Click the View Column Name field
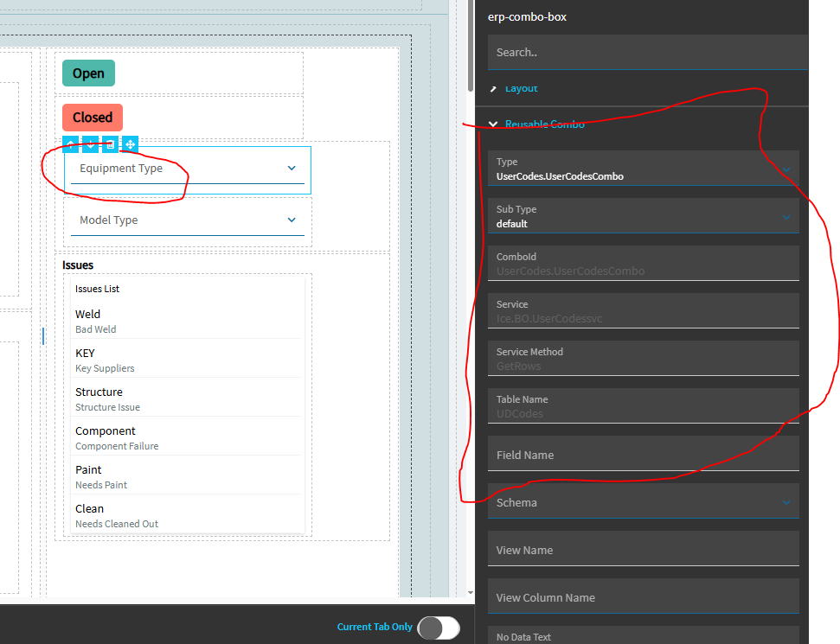This screenshot has width=840, height=644. coord(644,596)
